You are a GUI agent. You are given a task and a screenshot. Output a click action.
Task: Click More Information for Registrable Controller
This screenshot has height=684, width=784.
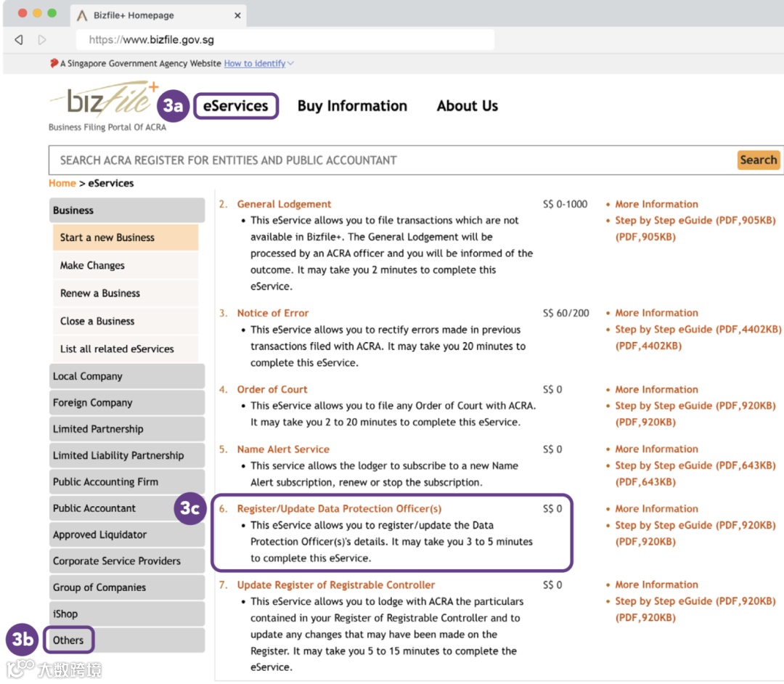tap(656, 585)
